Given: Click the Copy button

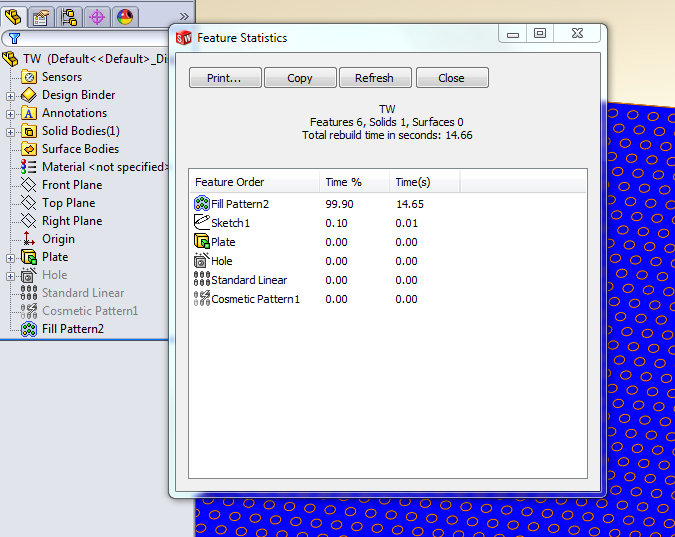Looking at the screenshot, I should pyautogui.click(x=300, y=78).
